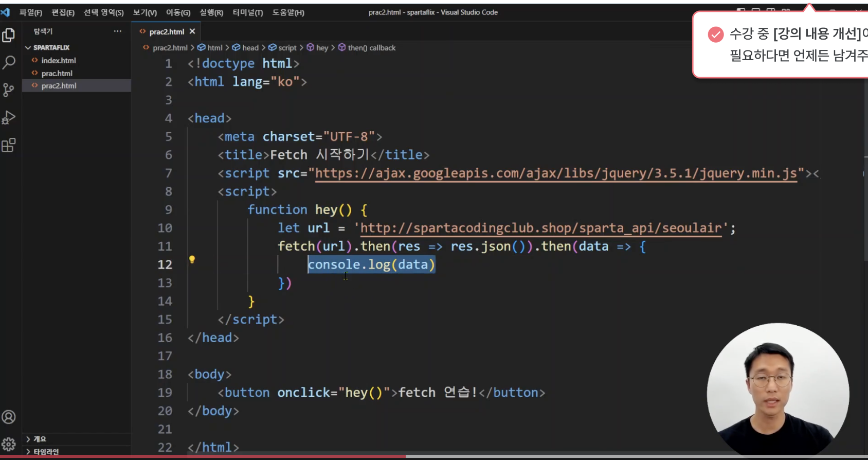868x460 pixels.
Task: Open the Source Control view
Action: pyautogui.click(x=9, y=90)
